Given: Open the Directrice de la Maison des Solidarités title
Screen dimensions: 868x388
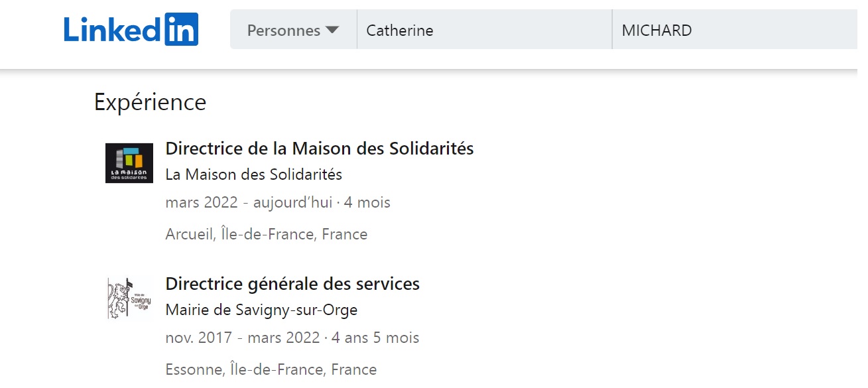Looking at the screenshot, I should (x=319, y=148).
